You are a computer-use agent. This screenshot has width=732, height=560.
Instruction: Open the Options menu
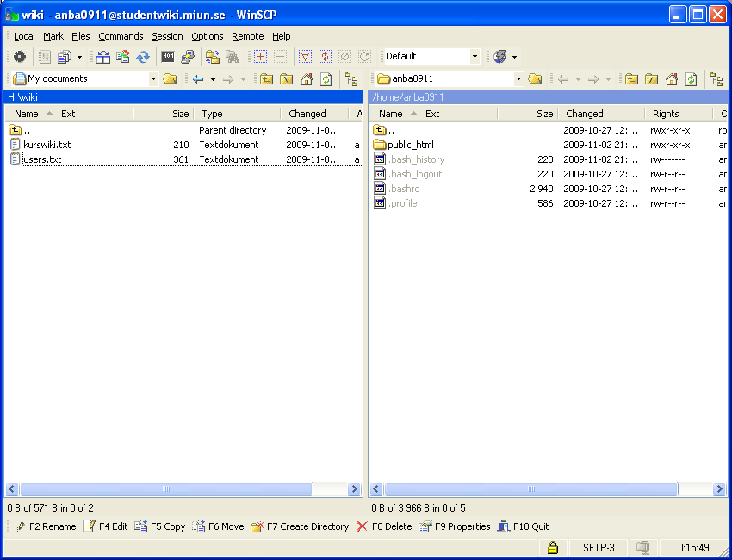[208, 36]
